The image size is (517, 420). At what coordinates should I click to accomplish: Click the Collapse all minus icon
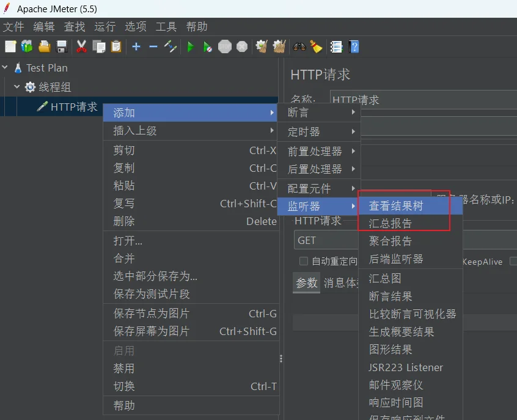[153, 47]
